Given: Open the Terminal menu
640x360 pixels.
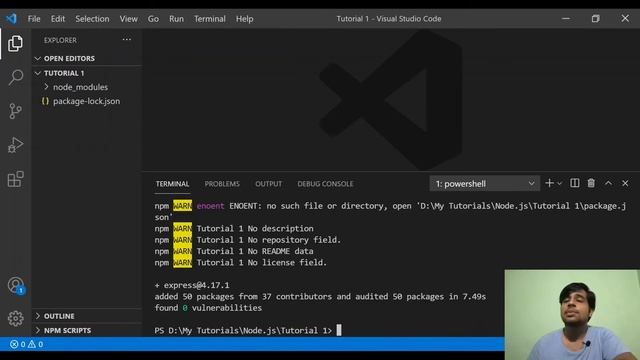Looking at the screenshot, I should click(209, 19).
